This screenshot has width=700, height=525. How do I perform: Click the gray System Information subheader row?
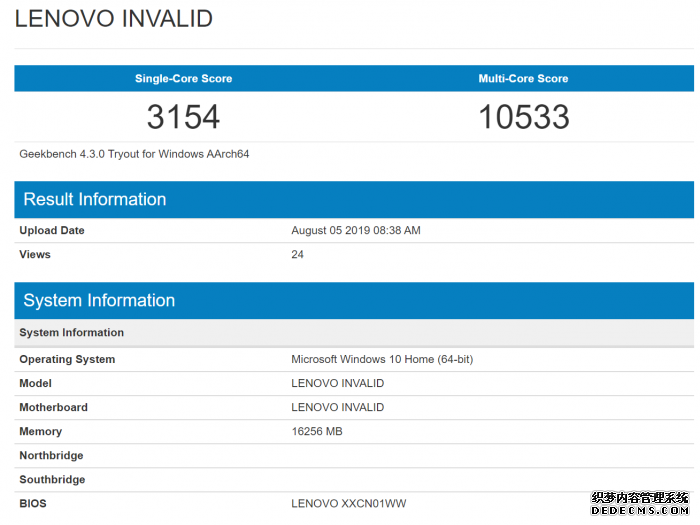(x=354, y=333)
